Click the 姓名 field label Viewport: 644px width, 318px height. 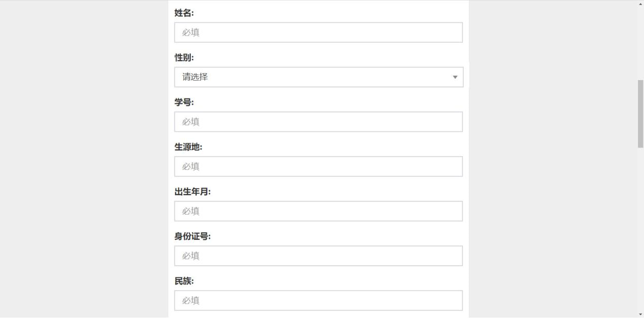(x=184, y=13)
